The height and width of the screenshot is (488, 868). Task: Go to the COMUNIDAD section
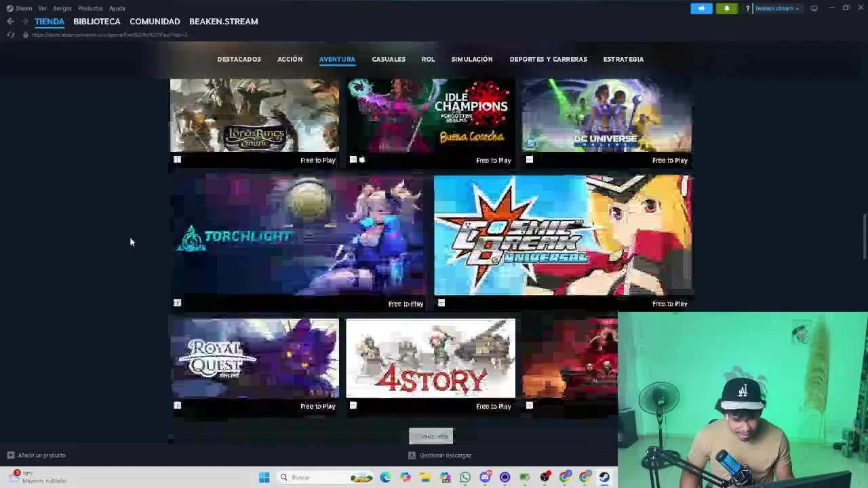click(155, 22)
